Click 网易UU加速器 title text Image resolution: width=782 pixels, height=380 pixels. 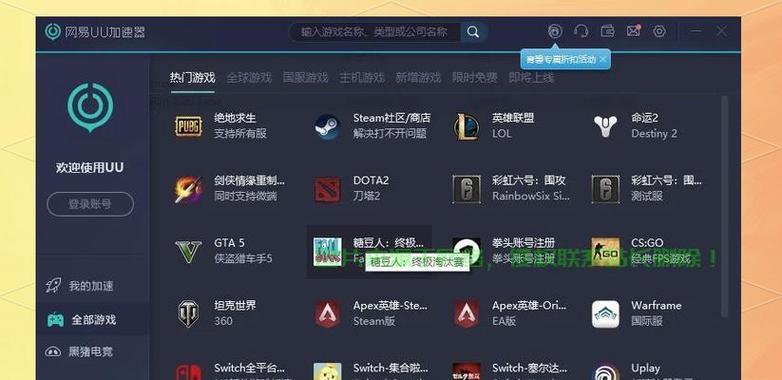(x=105, y=32)
